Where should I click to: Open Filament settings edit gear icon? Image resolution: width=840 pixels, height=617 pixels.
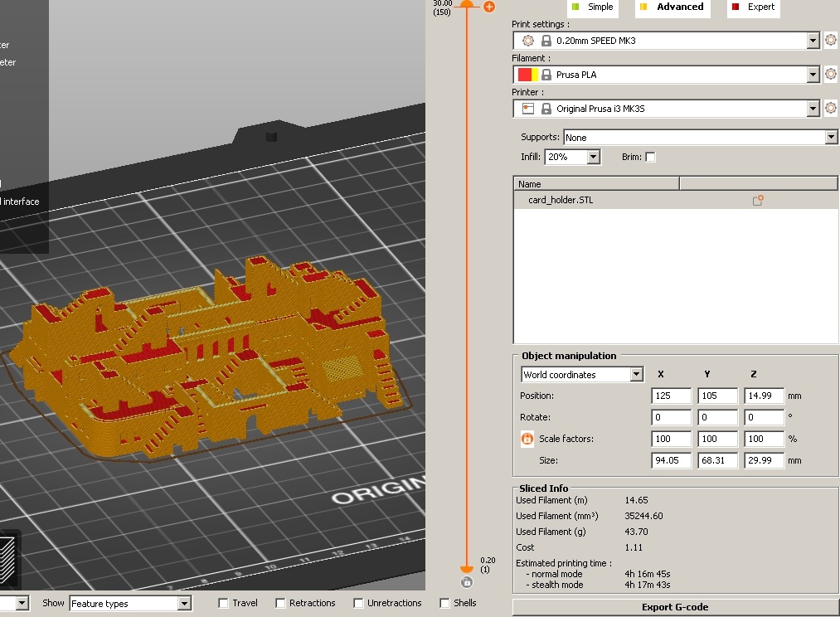click(831, 75)
